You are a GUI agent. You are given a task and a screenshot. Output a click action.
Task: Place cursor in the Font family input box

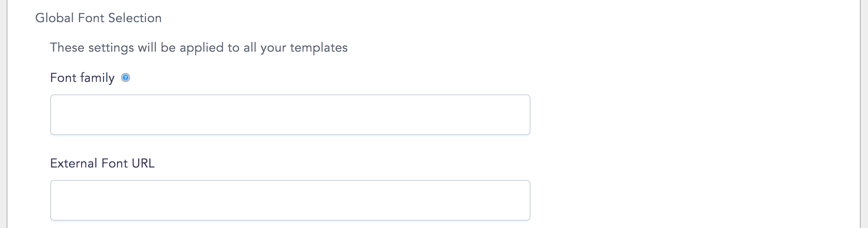click(x=290, y=115)
